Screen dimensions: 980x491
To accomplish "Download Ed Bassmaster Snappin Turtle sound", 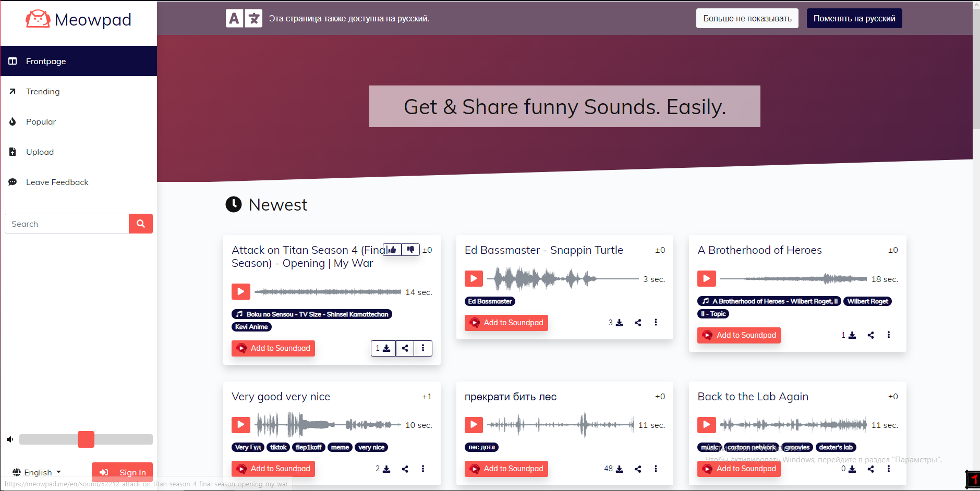I will click(616, 323).
